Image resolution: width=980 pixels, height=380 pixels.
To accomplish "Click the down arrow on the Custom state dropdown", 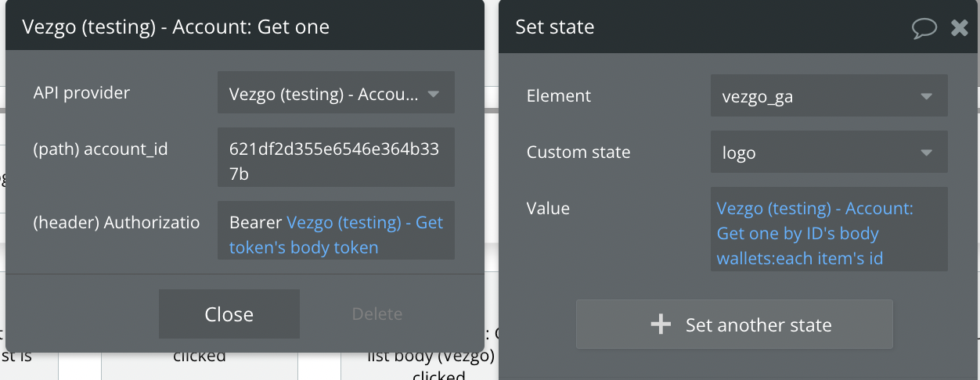I will 927,152.
